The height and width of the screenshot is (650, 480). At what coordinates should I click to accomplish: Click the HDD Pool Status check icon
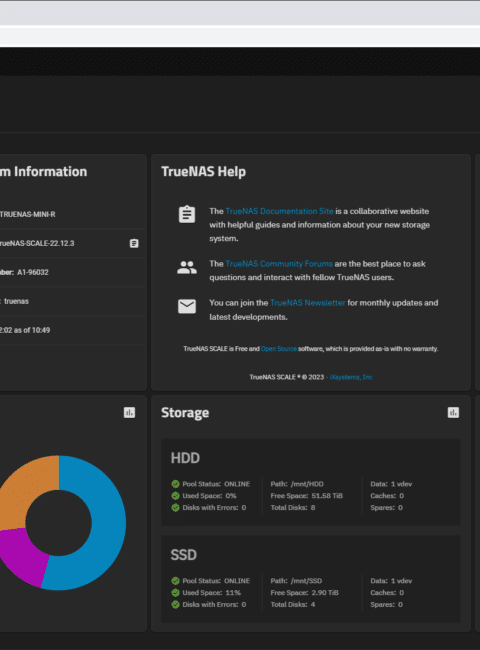pos(175,484)
